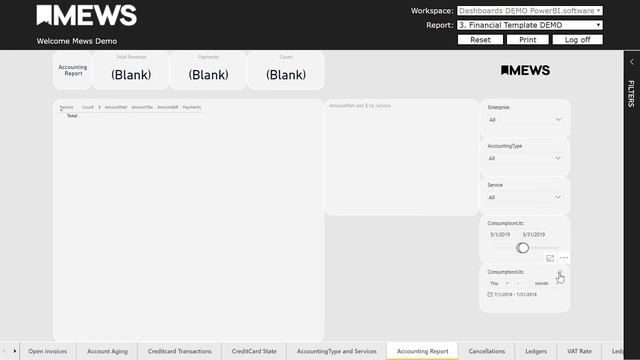Open the Creditcard Transactions tab
640x360 pixels.
[x=180, y=351]
